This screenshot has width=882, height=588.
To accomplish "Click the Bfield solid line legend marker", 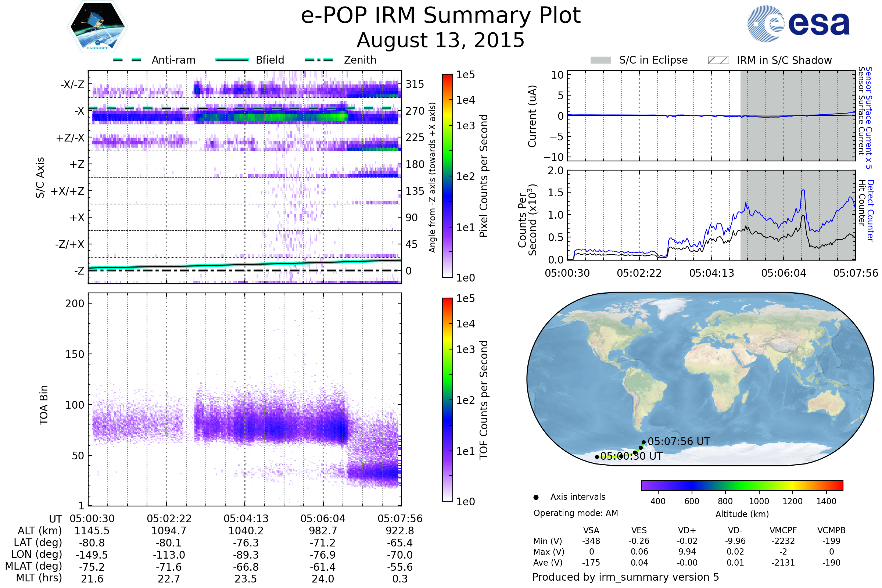I will (232, 60).
